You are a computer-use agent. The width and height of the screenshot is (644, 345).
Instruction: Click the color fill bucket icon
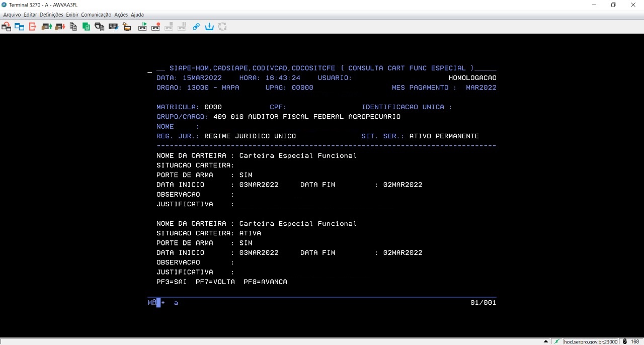pyautogui.click(x=127, y=27)
